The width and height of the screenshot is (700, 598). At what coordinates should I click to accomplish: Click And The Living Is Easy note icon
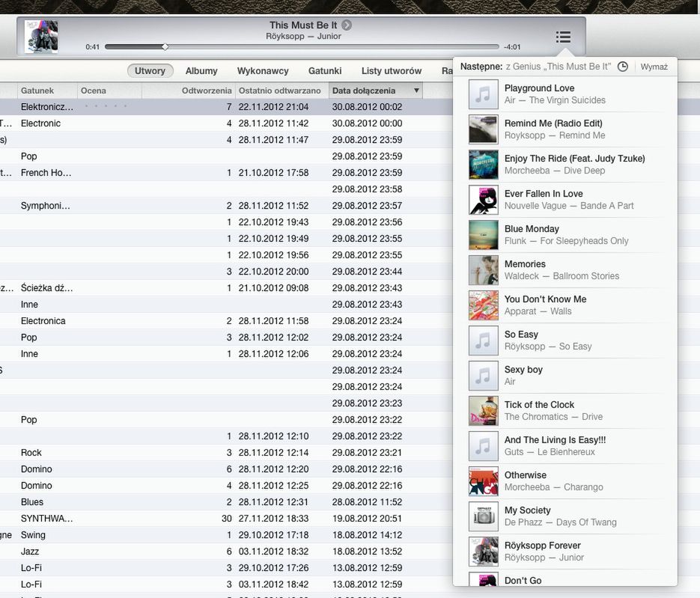pos(483,446)
